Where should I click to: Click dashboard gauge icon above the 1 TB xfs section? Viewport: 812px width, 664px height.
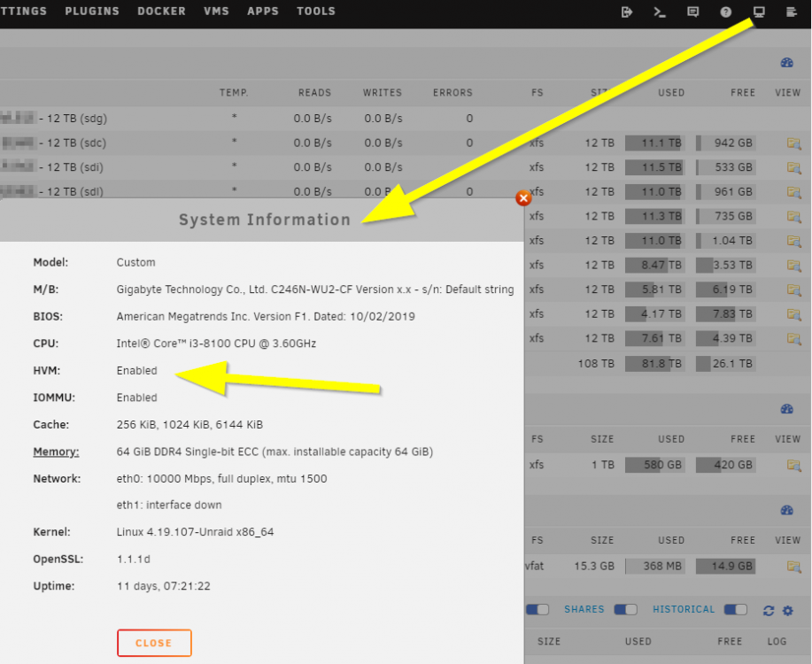787,409
